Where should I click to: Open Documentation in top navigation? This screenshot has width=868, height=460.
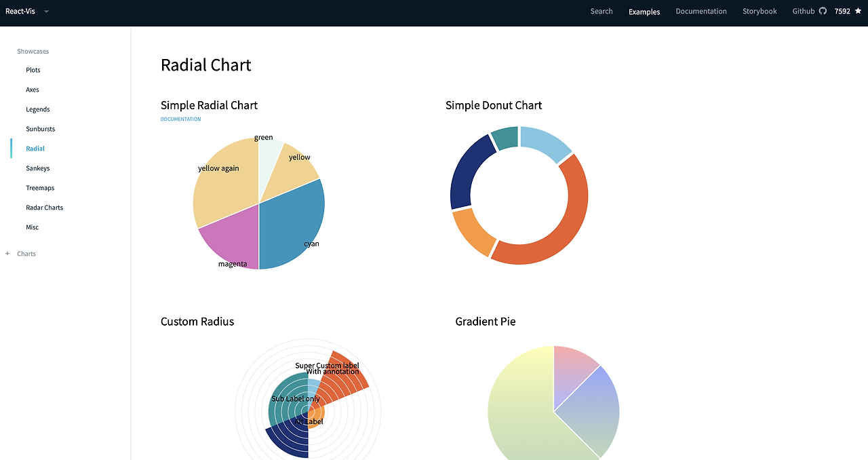tap(701, 12)
